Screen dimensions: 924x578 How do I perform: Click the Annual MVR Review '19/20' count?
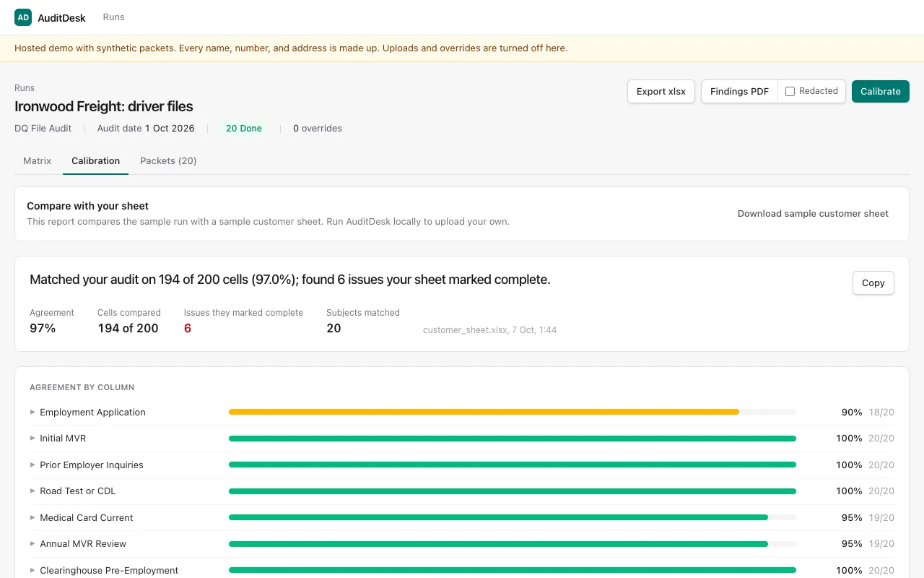(881, 544)
